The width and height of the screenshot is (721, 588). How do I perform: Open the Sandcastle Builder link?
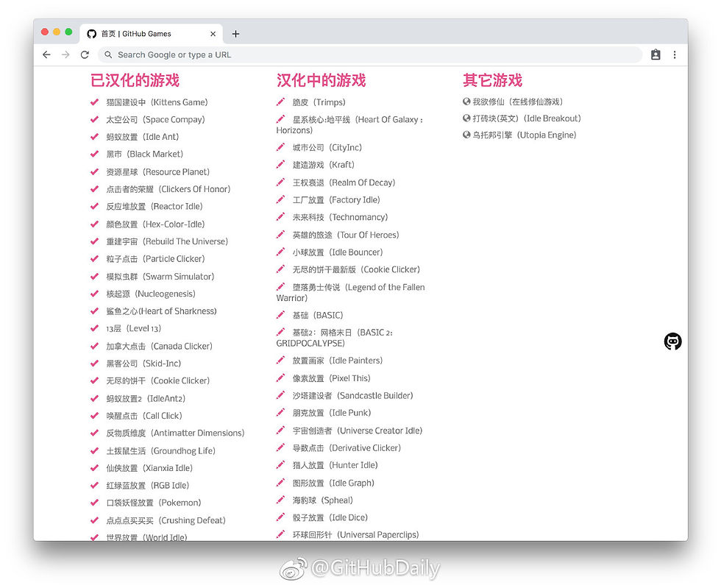[x=353, y=395]
